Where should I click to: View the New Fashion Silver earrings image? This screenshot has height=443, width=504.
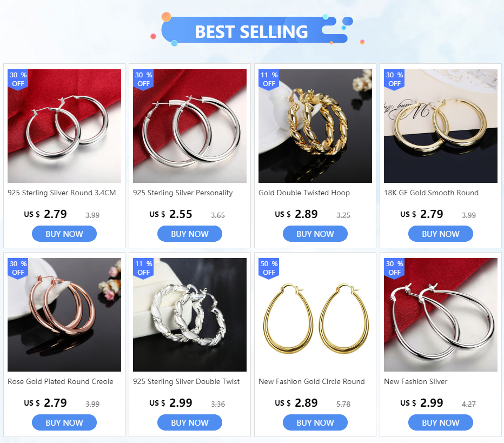coord(441,315)
